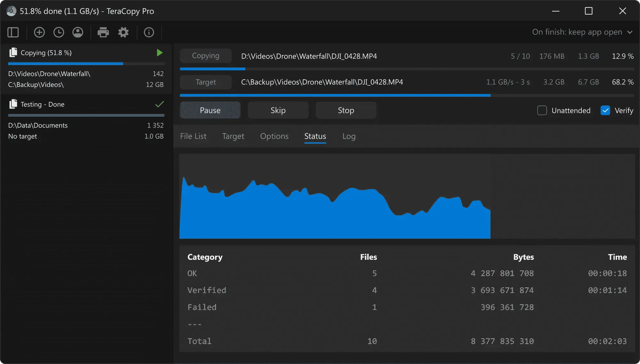Open the user account icon
This screenshot has width=640, height=364.
point(78,32)
